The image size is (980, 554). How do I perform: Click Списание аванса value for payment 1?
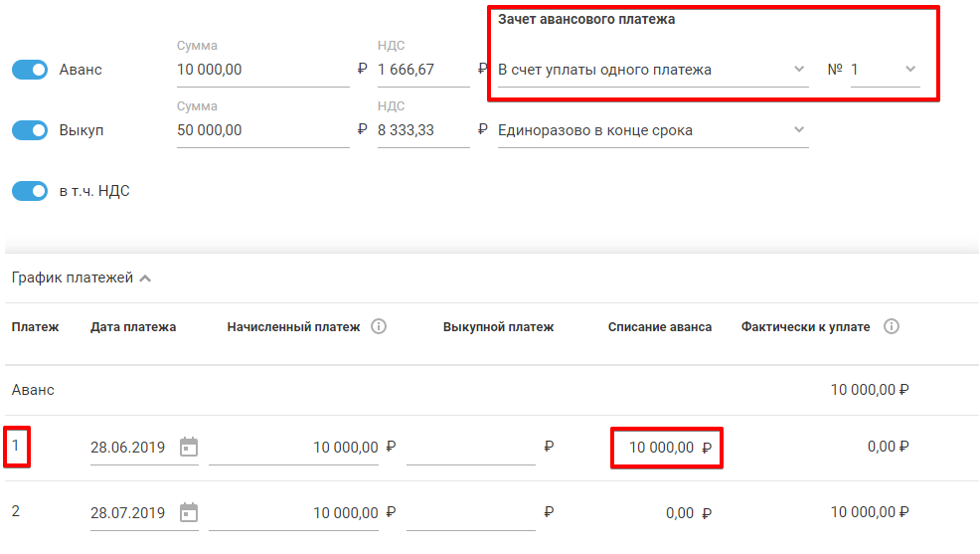661,448
